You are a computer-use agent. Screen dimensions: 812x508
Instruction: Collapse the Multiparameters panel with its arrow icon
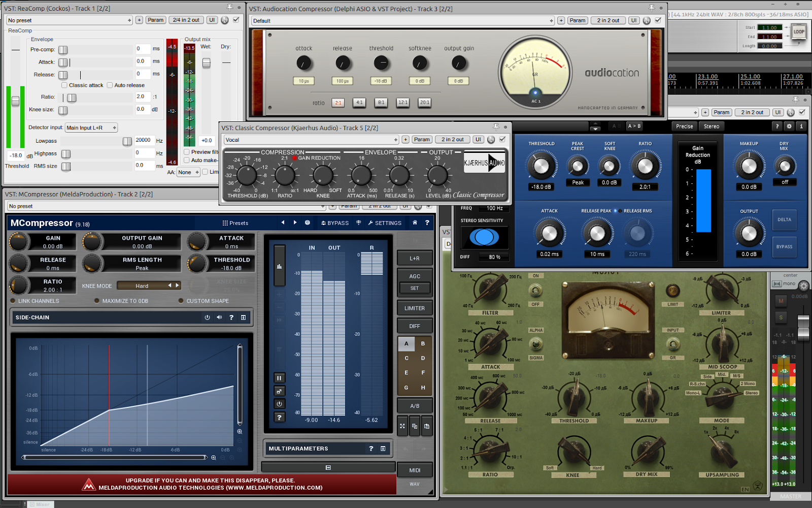(383, 449)
